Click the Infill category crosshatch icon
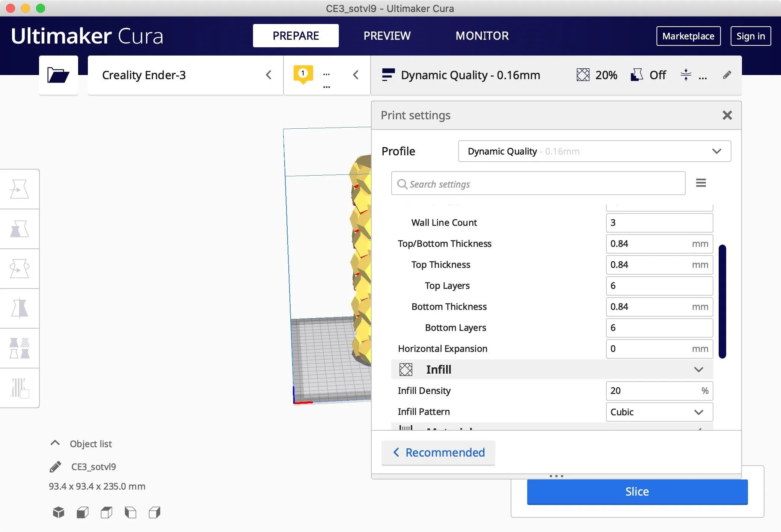Image resolution: width=781 pixels, height=532 pixels. tap(406, 370)
